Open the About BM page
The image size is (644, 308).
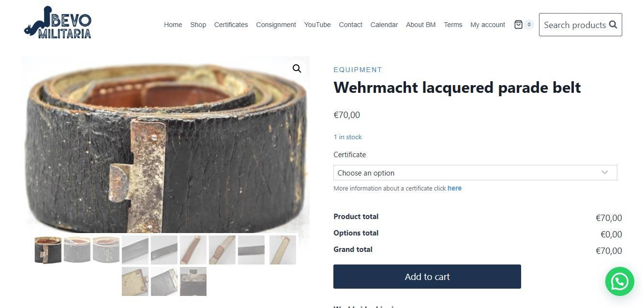tap(420, 25)
